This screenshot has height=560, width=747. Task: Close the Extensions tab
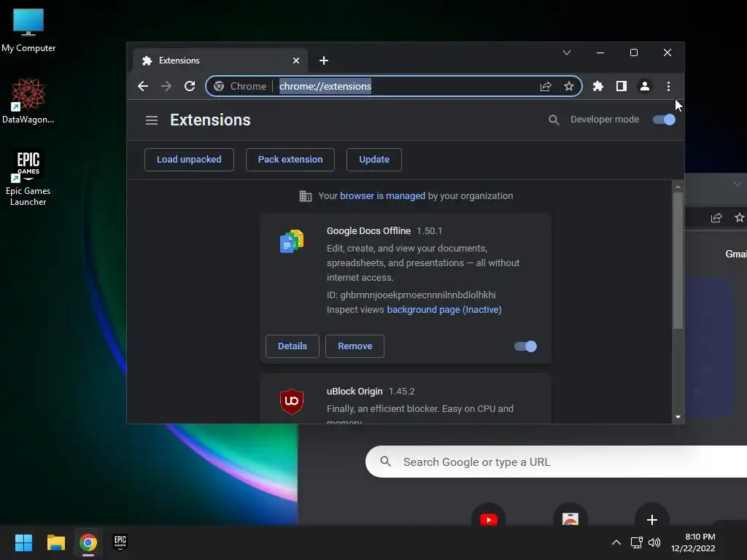(296, 61)
